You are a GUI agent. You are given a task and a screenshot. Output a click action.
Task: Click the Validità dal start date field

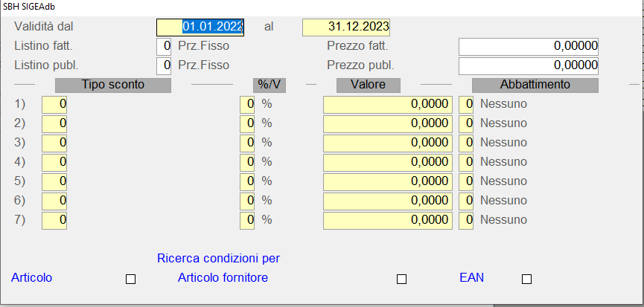200,27
